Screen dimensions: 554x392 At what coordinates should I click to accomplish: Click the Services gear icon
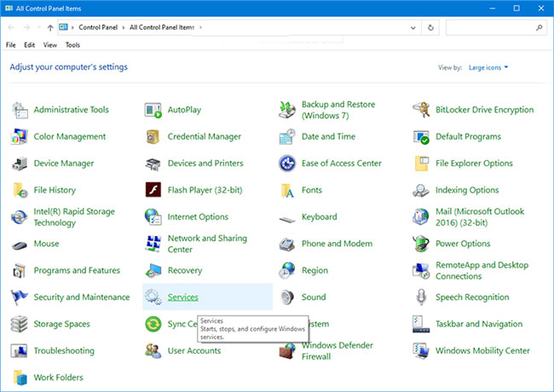pyautogui.click(x=153, y=297)
